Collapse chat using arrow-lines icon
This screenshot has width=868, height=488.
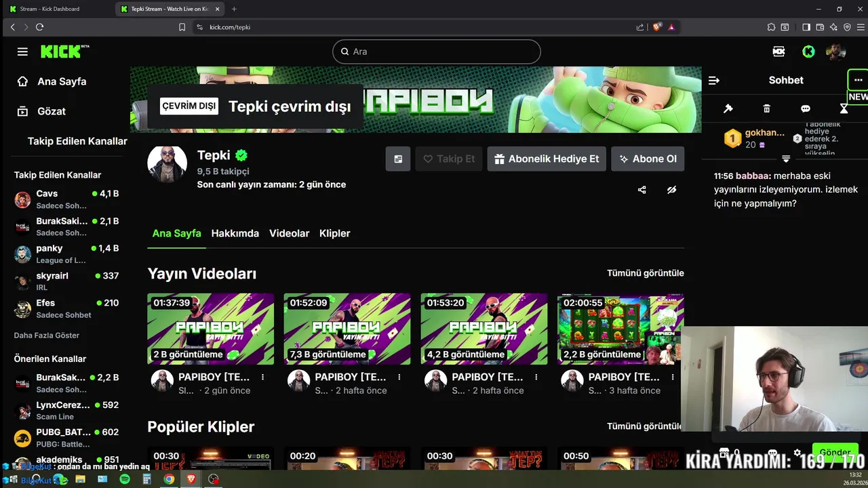point(714,80)
